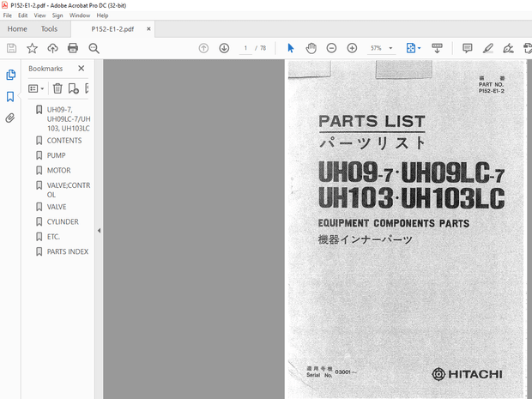The image size is (532, 399).
Task: Jump to PUMP bookmark
Action: click(56, 155)
